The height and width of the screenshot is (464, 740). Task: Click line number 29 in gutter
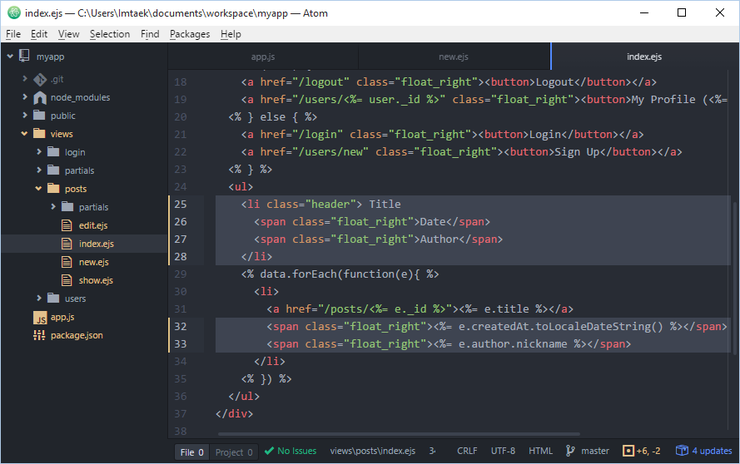(180, 274)
